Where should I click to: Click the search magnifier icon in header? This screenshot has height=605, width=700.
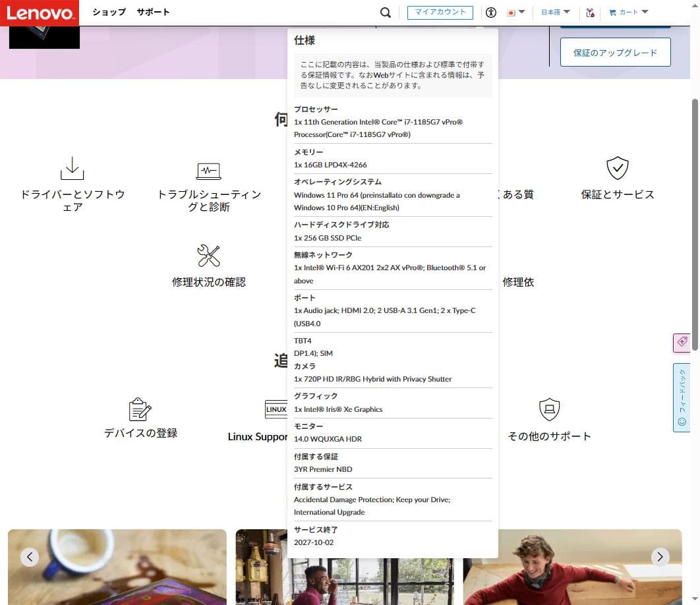[386, 13]
